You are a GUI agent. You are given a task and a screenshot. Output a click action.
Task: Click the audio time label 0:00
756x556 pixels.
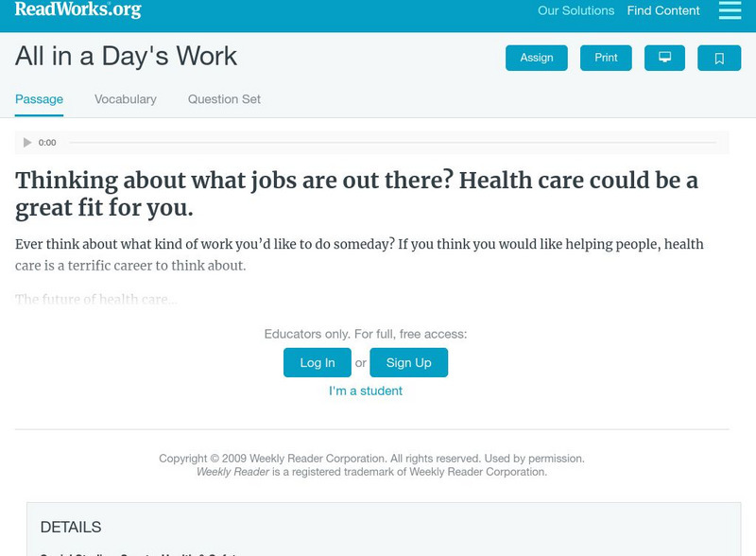click(47, 143)
